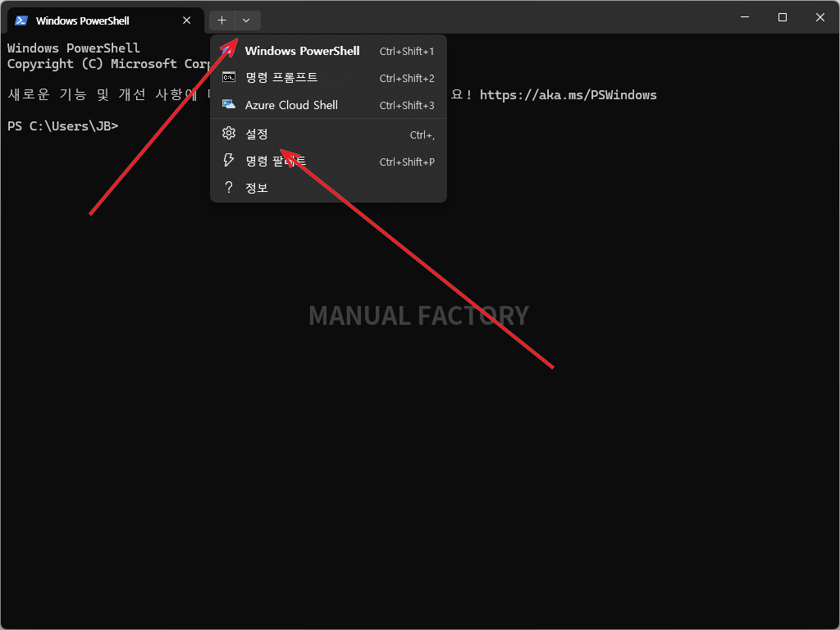Click the question mark icon beside 정보

tap(229, 187)
